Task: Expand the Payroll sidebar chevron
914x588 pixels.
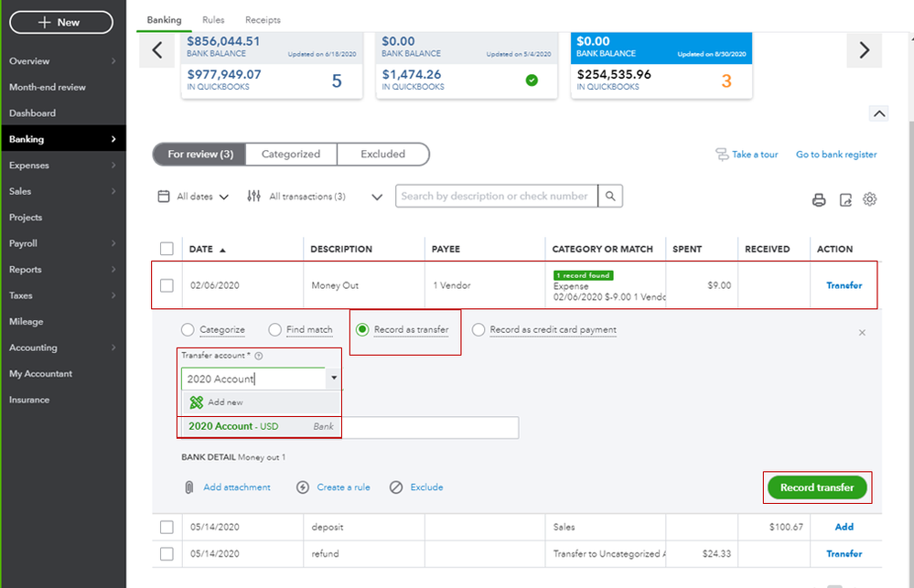Action: pyautogui.click(x=113, y=243)
